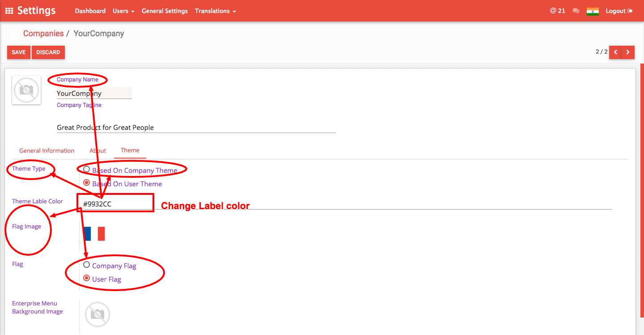Click the Save button
Screen dimensions: 644x335
pyautogui.click(x=19, y=52)
